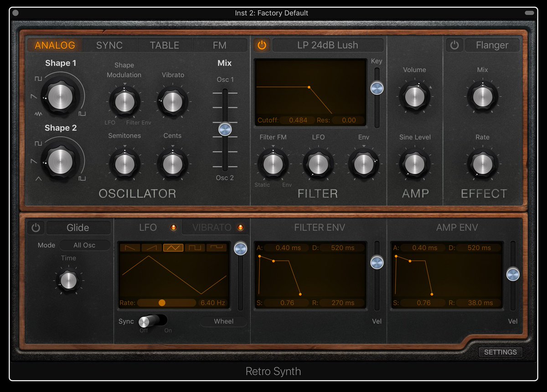The height and width of the screenshot is (392, 547).
Task: Click the Amp Env sustain value
Action: [423, 303]
